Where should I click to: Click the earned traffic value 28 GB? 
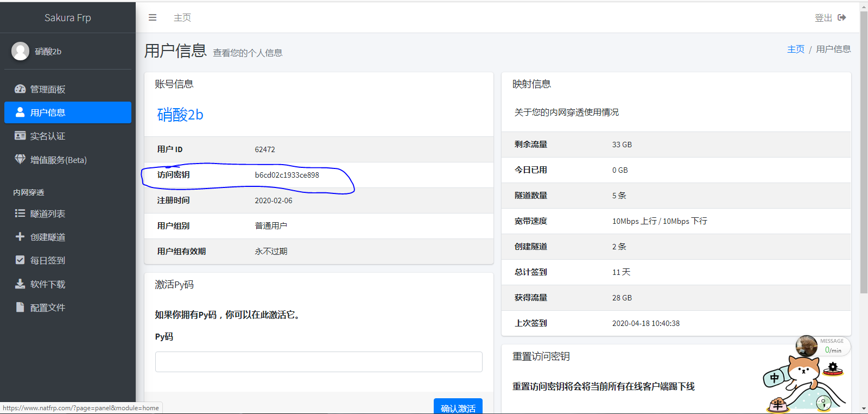pos(622,298)
